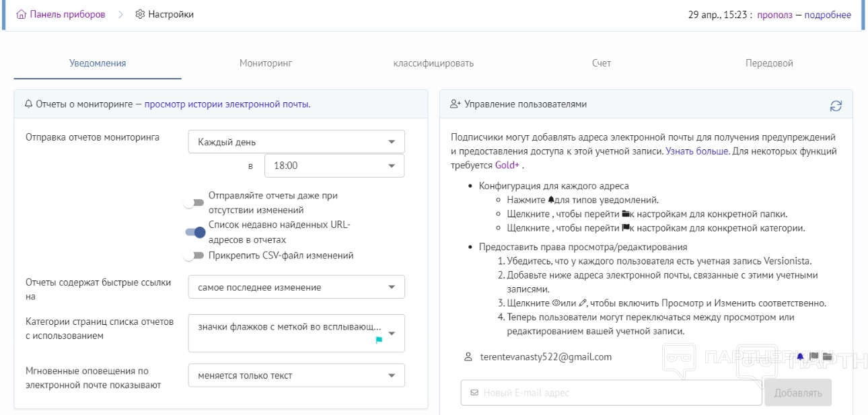Image resolution: width=868 pixels, height=415 pixels.
Task: Enable sending reports even without changes
Action: [x=194, y=203]
